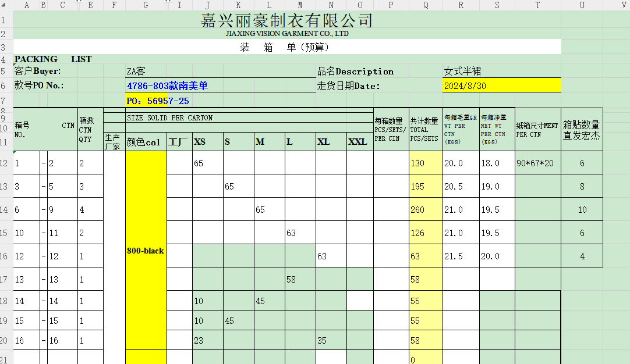Select the total quantity cell showing 260

[425, 210]
